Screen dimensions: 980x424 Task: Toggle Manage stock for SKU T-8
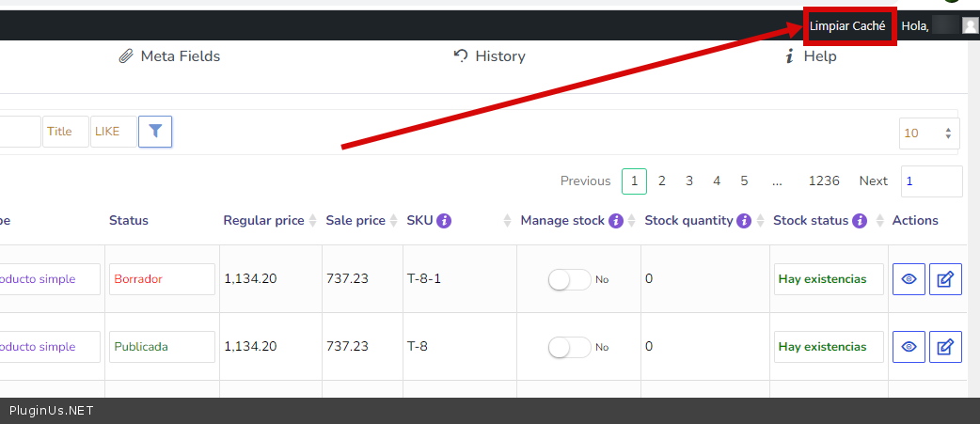coord(569,347)
